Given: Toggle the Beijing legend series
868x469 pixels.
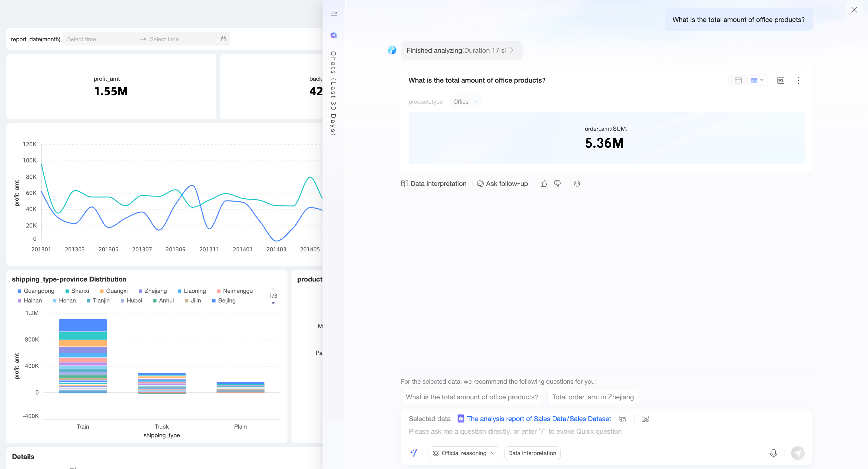Looking at the screenshot, I should point(223,301).
